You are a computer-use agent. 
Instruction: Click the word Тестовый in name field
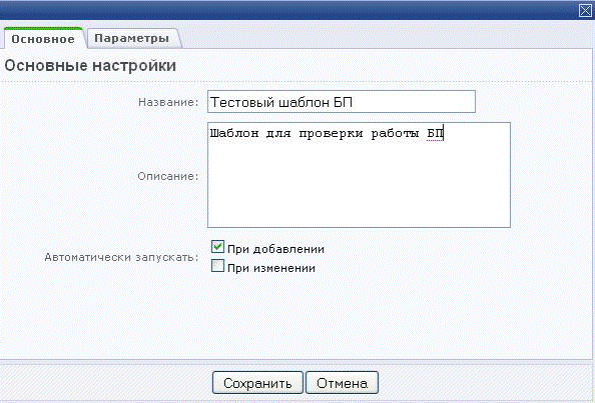point(243,102)
